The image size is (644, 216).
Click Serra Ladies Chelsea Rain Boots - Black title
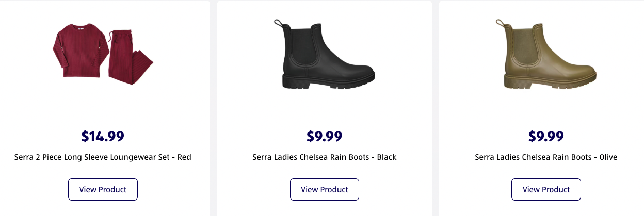coord(325,157)
